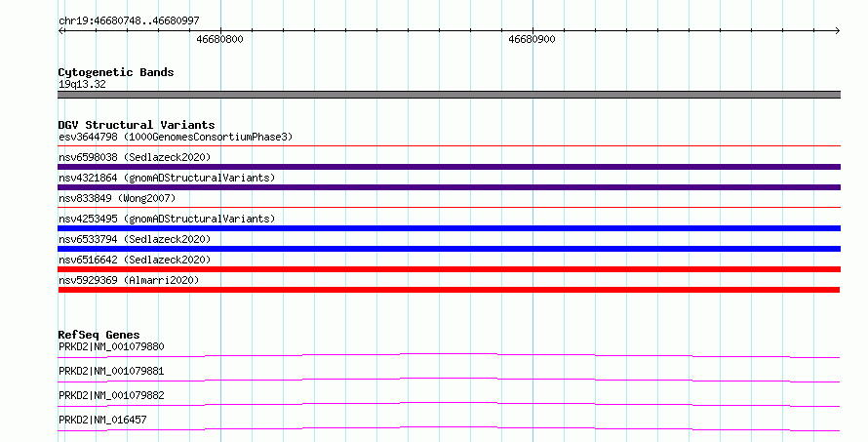Select the DGV Structural Variants track title
This screenshot has height=442, width=868.
tap(137, 125)
